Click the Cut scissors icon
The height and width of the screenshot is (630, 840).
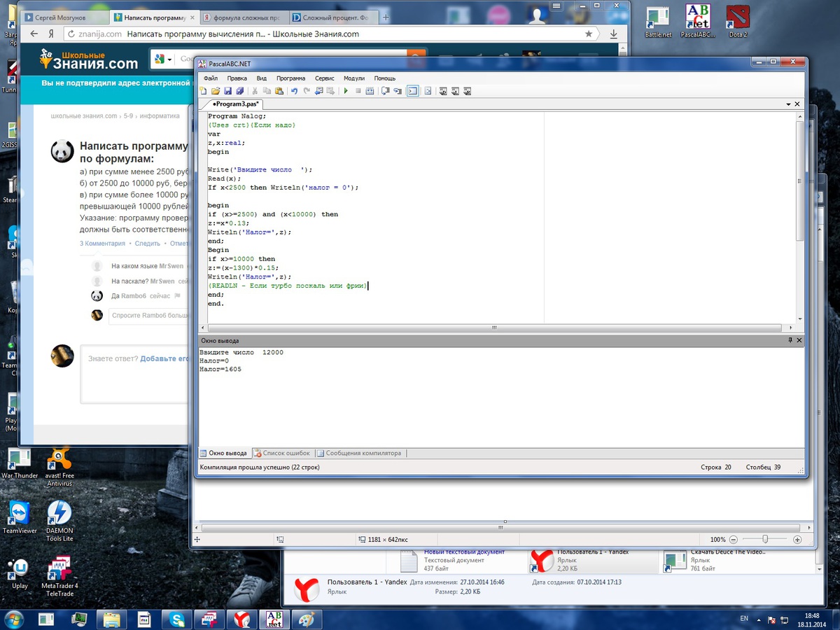click(255, 91)
